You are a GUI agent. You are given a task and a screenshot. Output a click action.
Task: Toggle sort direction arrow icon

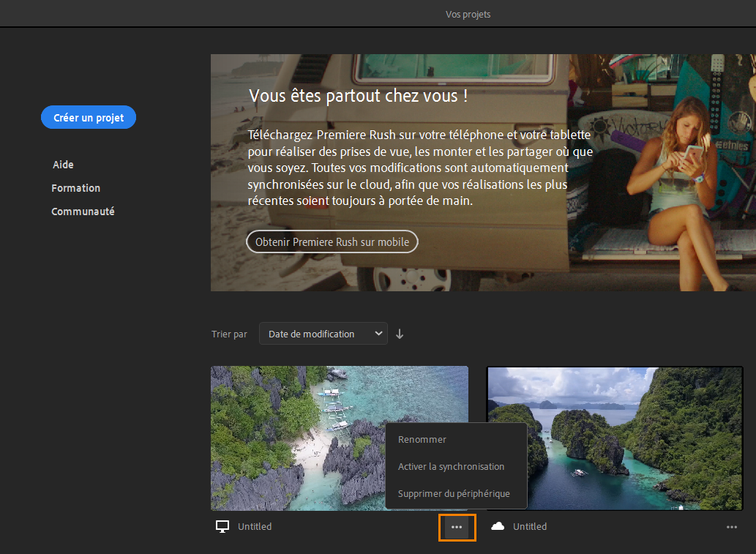[400, 334]
